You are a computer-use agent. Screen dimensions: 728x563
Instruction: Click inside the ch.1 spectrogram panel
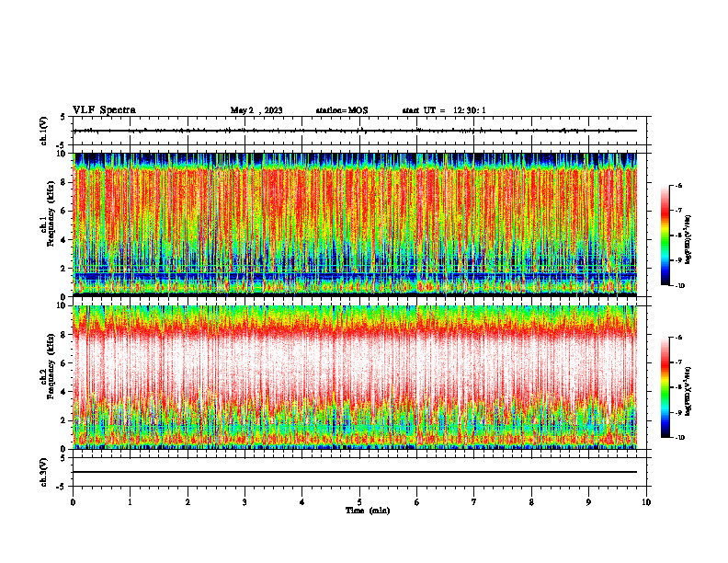(355, 224)
